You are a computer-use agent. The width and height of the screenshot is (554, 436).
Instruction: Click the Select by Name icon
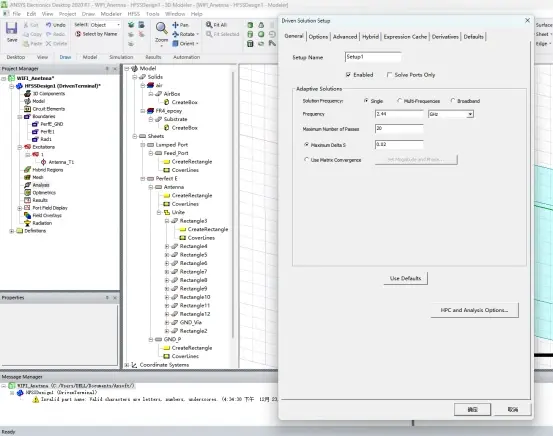pos(78,34)
